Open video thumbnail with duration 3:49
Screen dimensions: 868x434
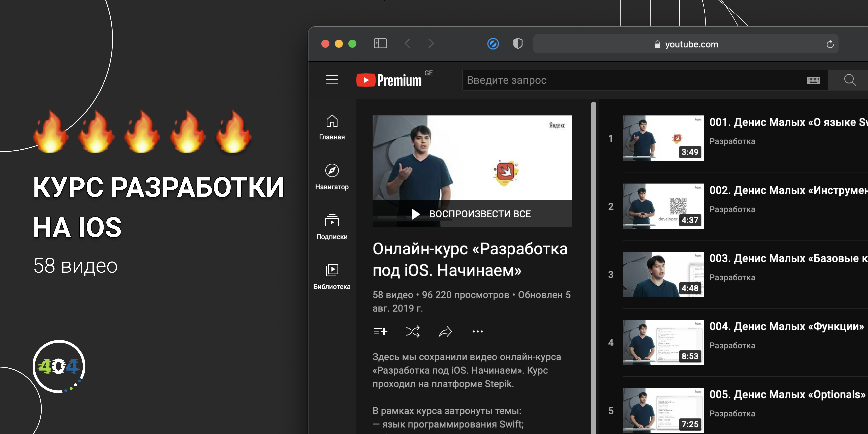(x=664, y=138)
